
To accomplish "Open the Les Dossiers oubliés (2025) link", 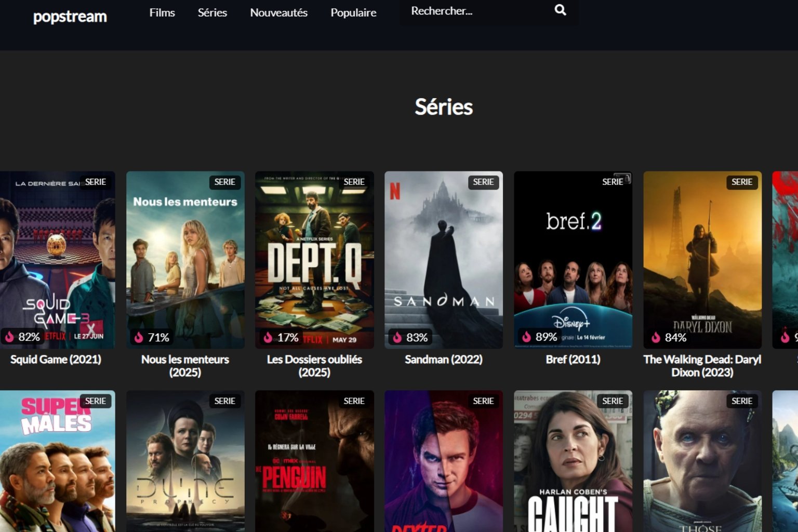I will (x=314, y=366).
